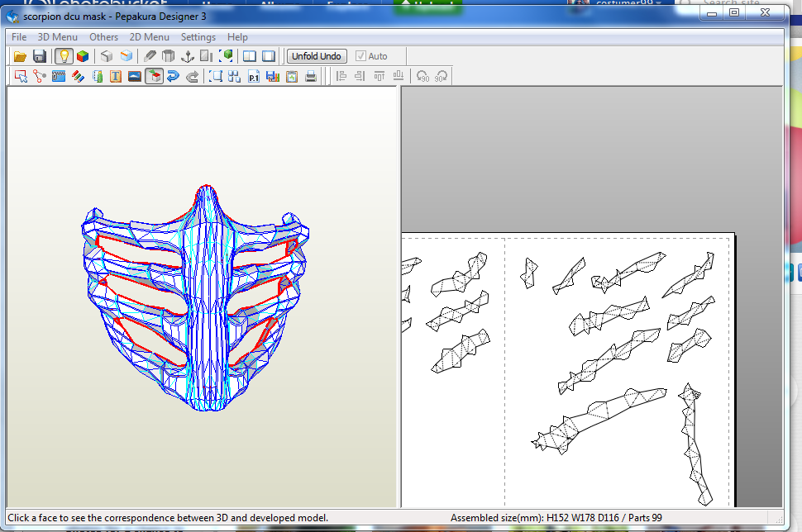Click the anchor icon in the toolbar

click(188, 56)
